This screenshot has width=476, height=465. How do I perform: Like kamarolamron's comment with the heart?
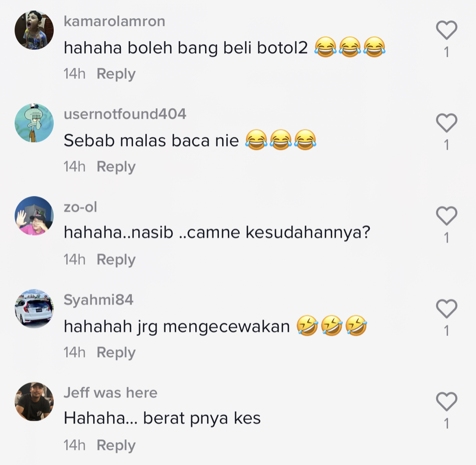[x=447, y=30]
